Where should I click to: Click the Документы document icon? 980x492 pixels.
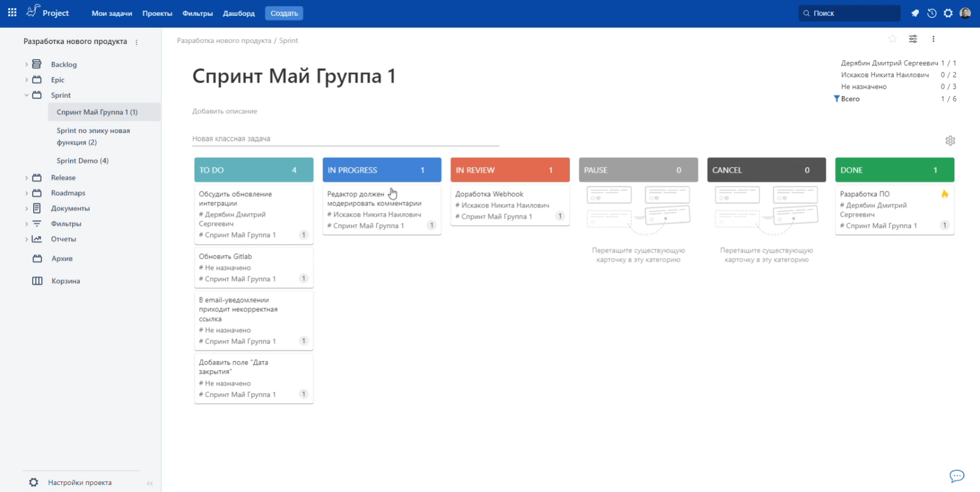(x=37, y=208)
